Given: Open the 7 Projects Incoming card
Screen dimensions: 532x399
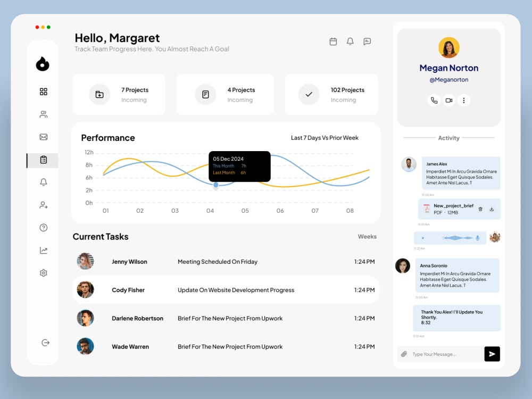Looking at the screenshot, I should coord(119,94).
